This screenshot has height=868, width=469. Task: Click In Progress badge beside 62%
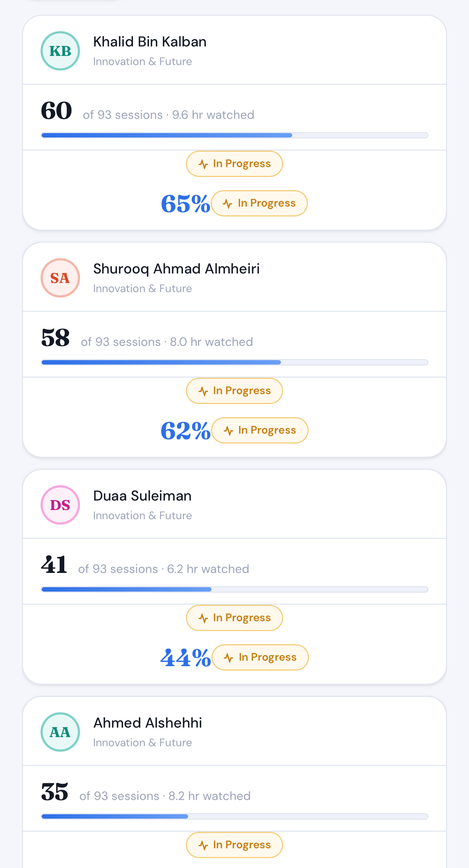click(x=260, y=430)
